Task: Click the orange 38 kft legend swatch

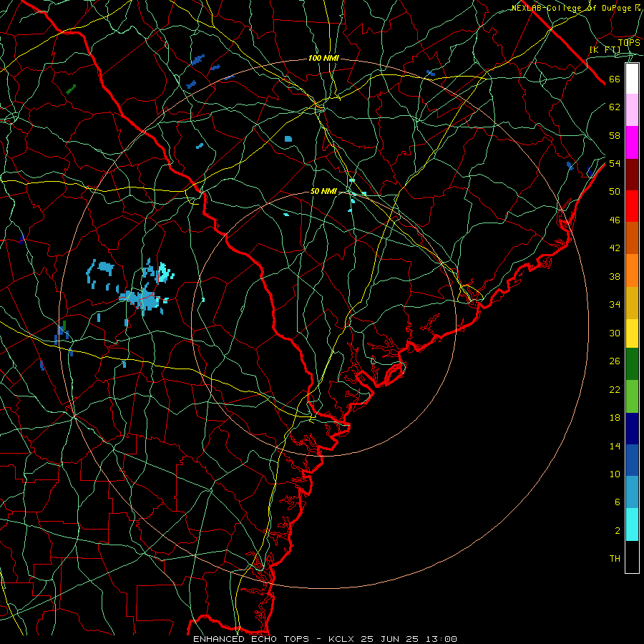Action: (632, 270)
